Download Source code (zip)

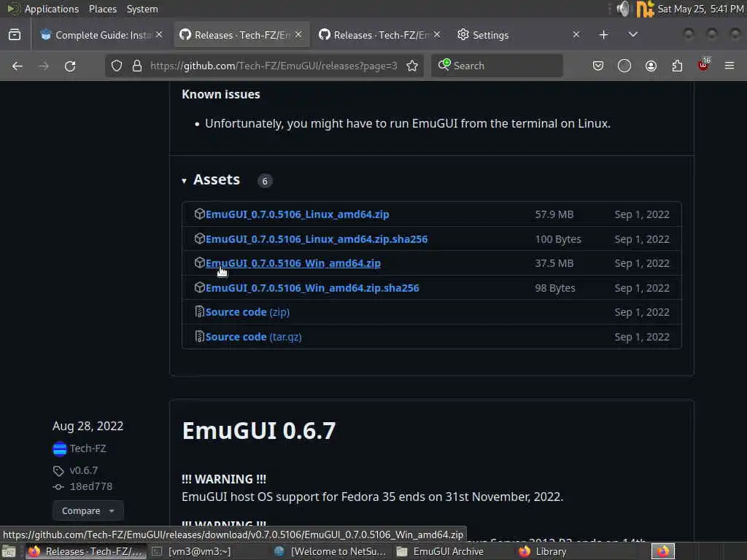click(248, 312)
